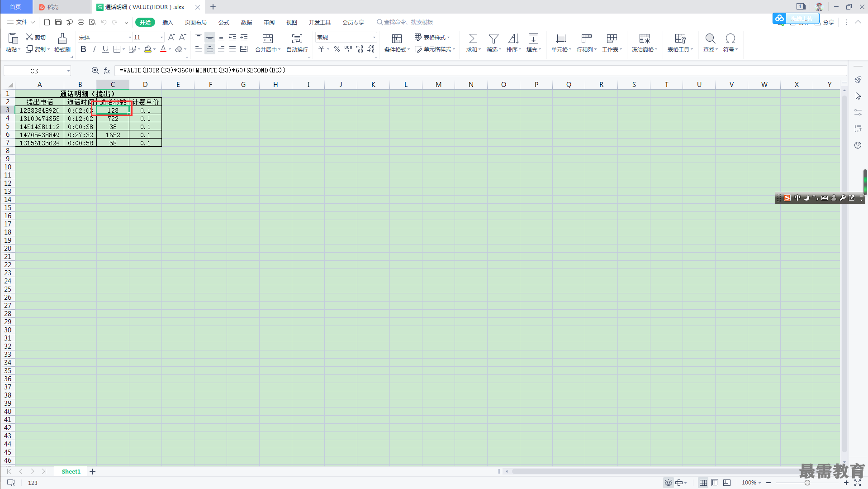Open the number format dropdown (常规)

[x=374, y=38]
